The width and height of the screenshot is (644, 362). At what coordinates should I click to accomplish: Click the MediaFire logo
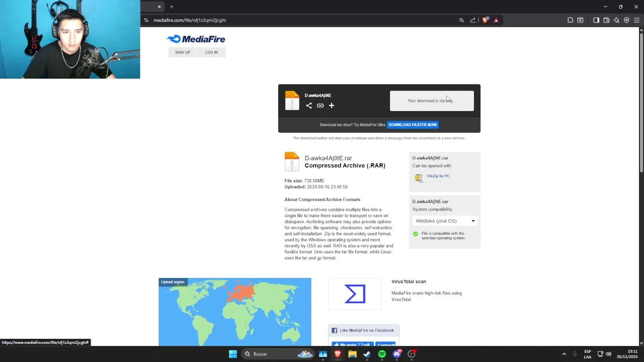click(x=196, y=39)
